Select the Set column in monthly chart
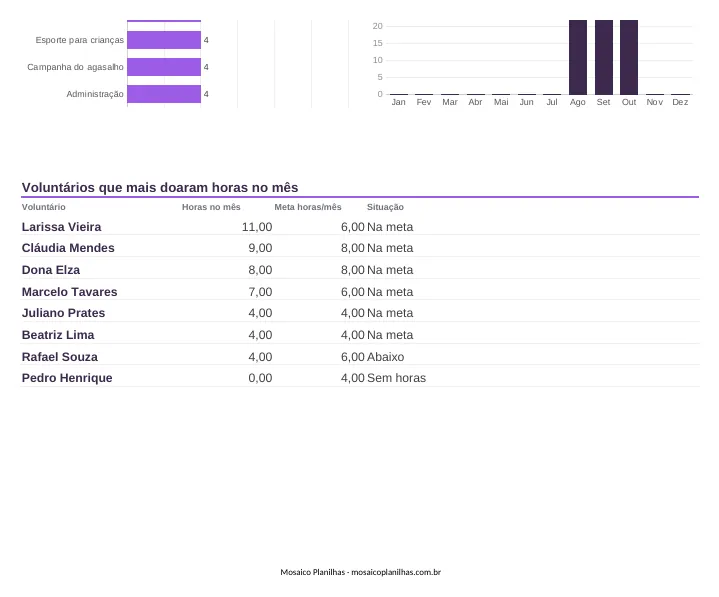This screenshot has width=719, height=597. [603, 57]
